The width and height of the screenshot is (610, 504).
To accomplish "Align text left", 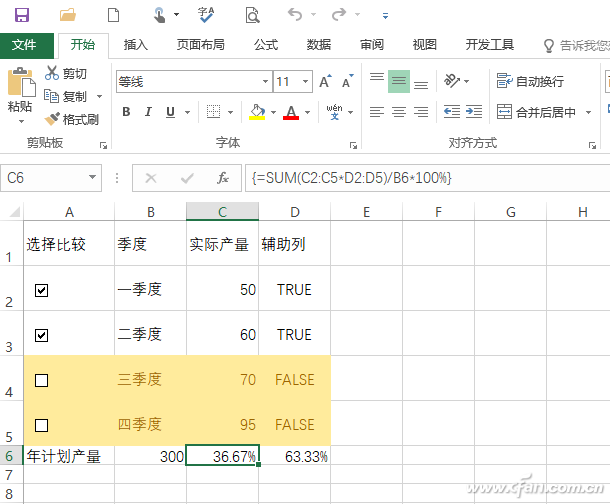I will coord(377,112).
